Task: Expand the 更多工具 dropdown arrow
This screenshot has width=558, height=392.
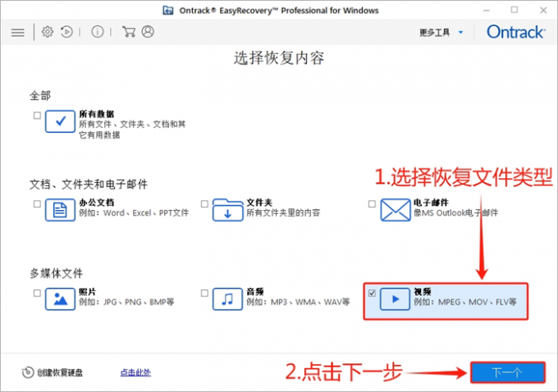Action: [x=460, y=32]
